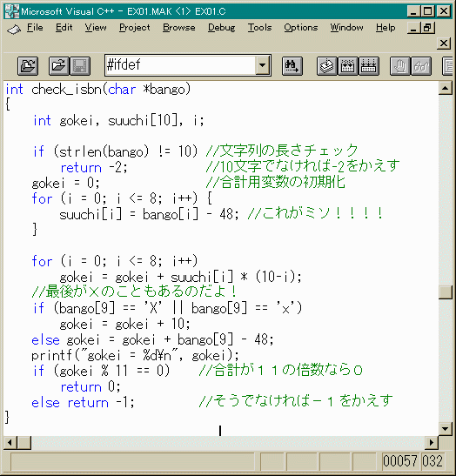Open the Debug menu
The width and height of the screenshot is (456, 476).
coord(221,28)
